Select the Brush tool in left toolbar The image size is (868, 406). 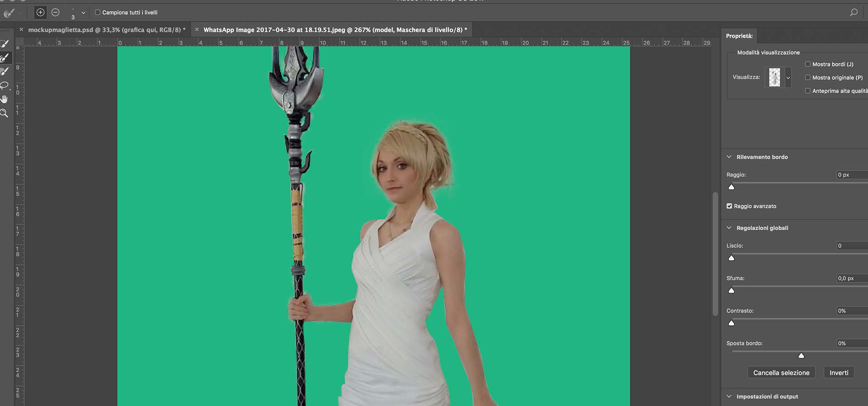[x=5, y=71]
